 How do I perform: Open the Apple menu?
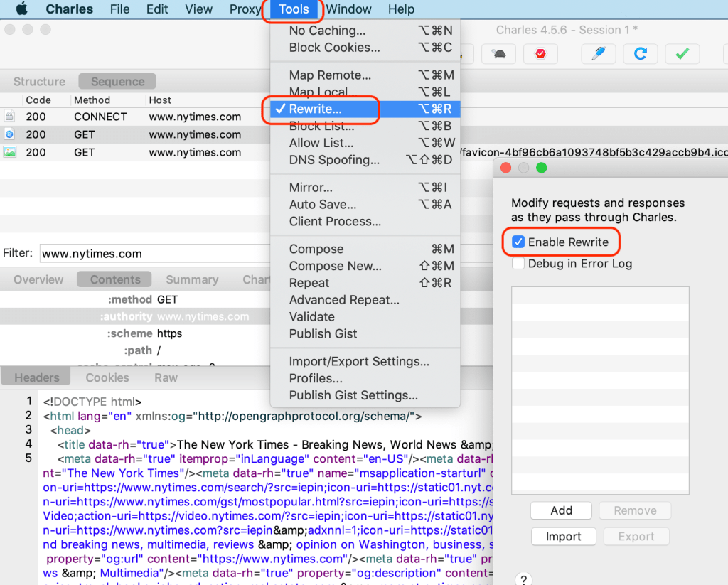[x=21, y=9]
